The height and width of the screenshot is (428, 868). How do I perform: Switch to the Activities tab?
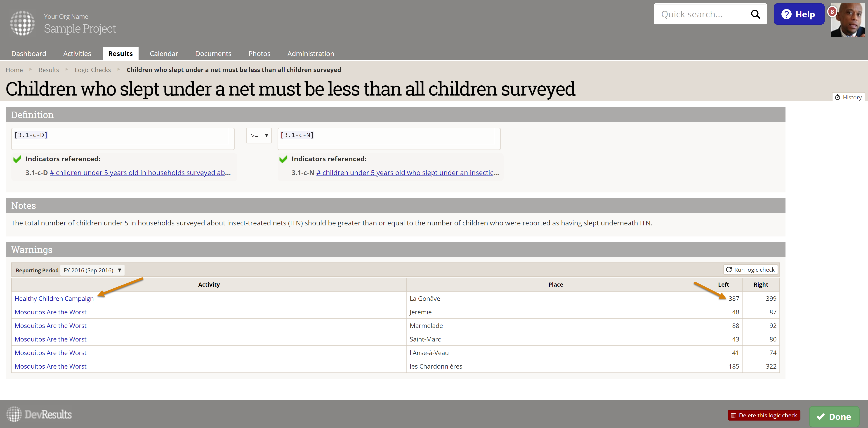pos(77,54)
